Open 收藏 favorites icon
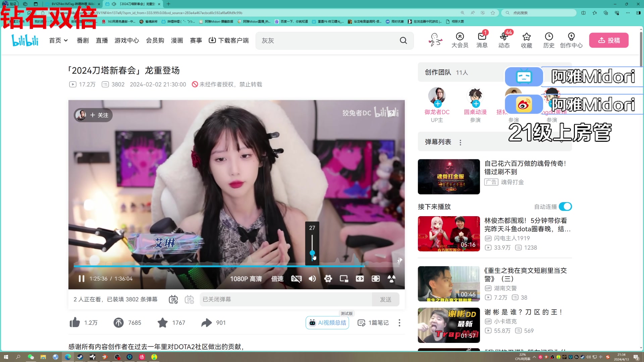Viewport: 644px width, 362px height. click(x=526, y=40)
